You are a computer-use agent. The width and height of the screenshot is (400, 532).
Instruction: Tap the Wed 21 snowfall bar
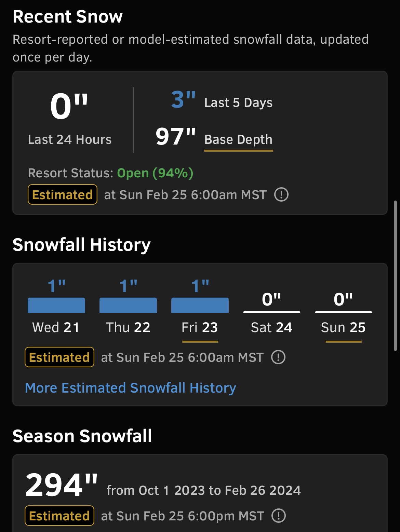(x=56, y=305)
